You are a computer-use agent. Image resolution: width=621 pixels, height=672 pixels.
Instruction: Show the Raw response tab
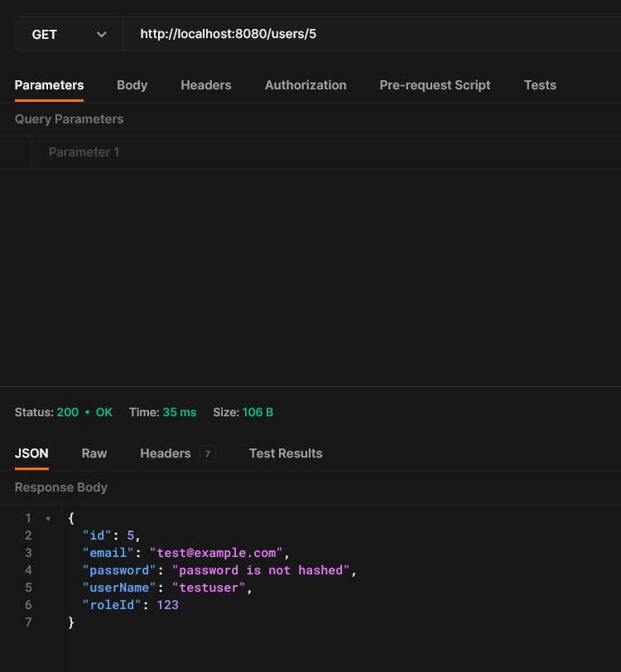(94, 454)
